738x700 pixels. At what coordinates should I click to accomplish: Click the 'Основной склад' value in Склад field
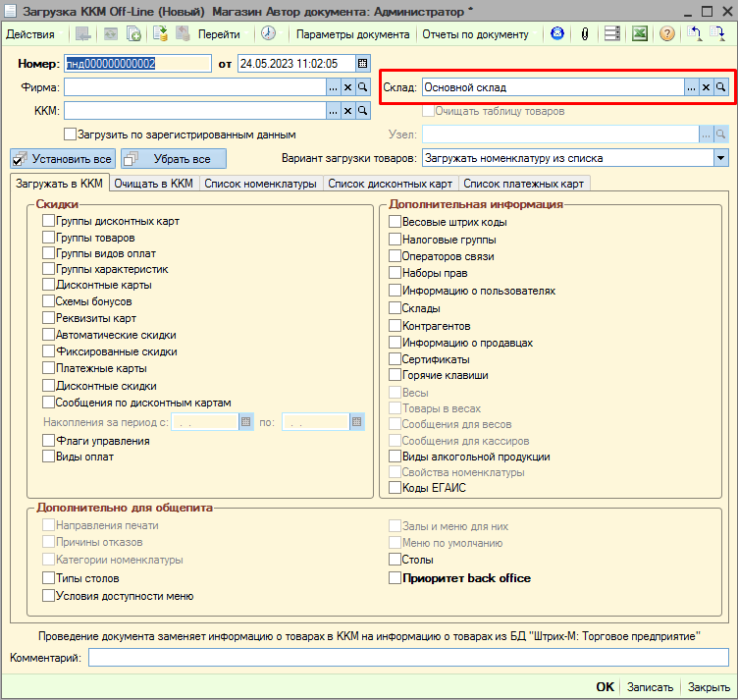pyautogui.click(x=465, y=87)
